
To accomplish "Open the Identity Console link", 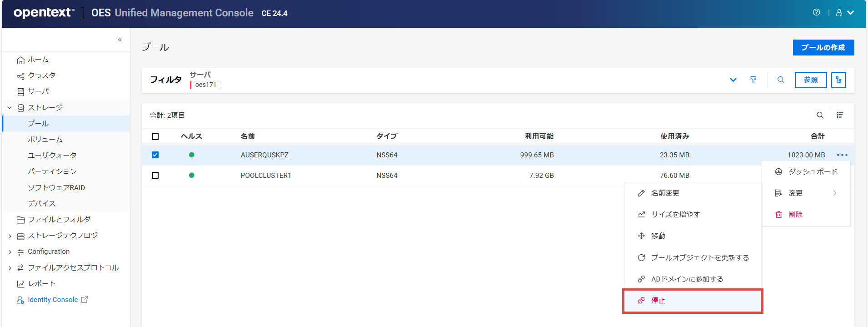I will point(53,300).
